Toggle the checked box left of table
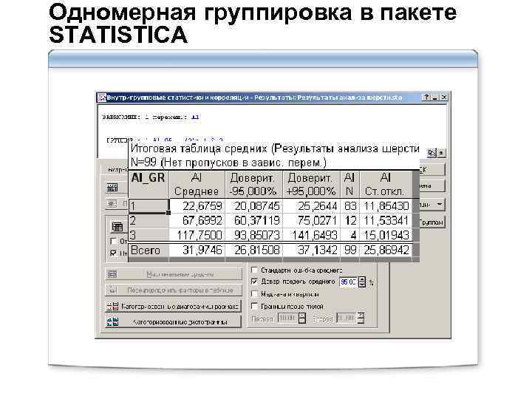The height and width of the screenshot is (399, 532). (114, 253)
